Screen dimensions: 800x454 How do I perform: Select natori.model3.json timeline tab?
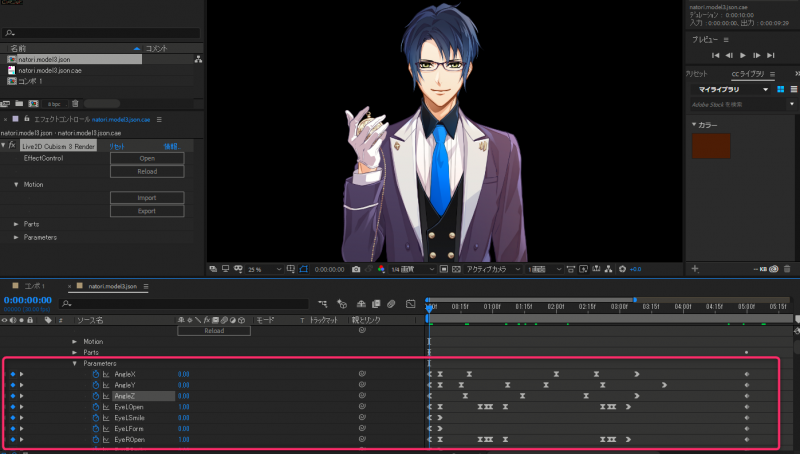(112, 286)
